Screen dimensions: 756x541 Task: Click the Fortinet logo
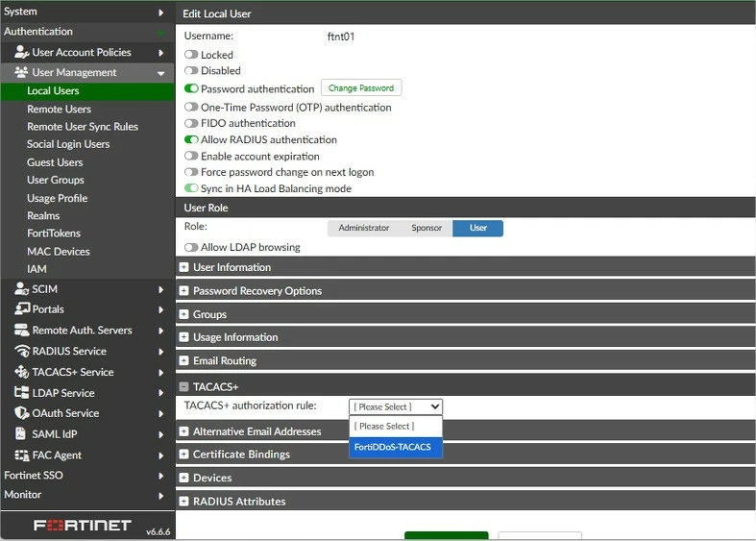[83, 525]
